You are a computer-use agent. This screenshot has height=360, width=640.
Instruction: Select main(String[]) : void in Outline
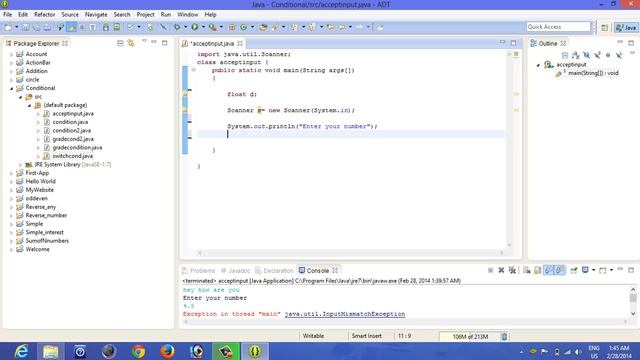point(593,73)
